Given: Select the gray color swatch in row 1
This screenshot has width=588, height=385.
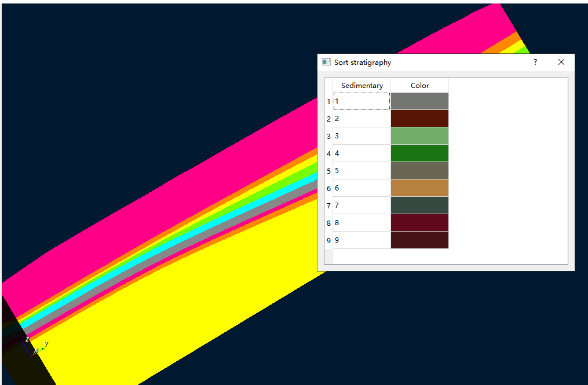Looking at the screenshot, I should click(x=419, y=101).
